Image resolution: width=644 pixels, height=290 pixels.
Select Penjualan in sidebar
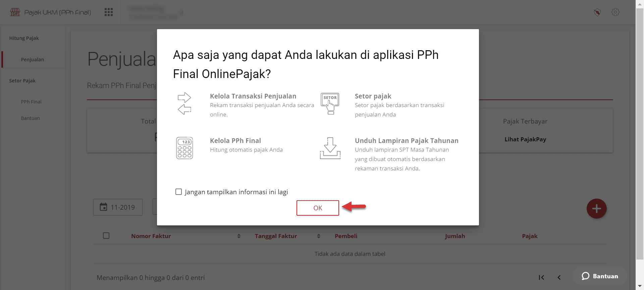[33, 60]
